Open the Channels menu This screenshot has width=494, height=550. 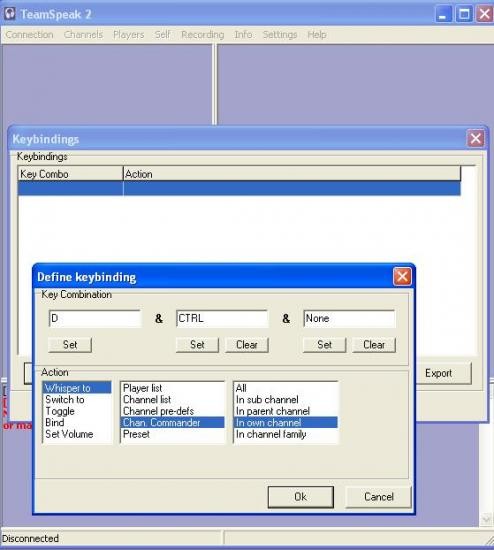click(83, 34)
